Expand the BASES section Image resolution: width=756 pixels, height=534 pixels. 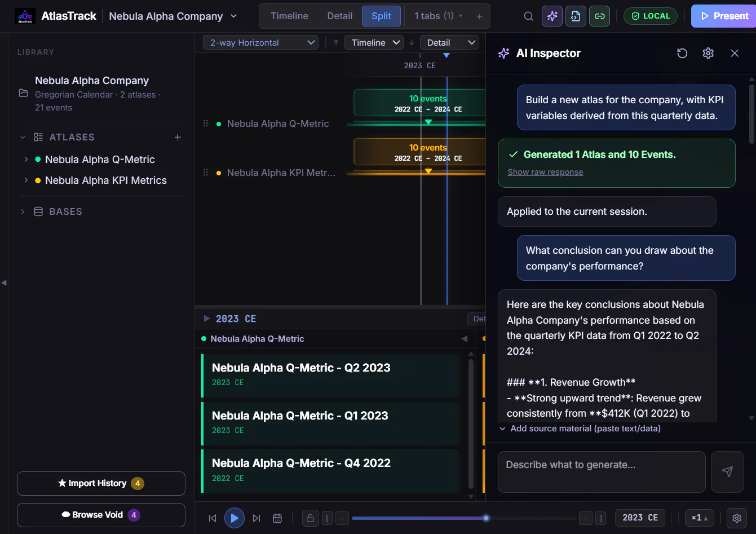23,211
